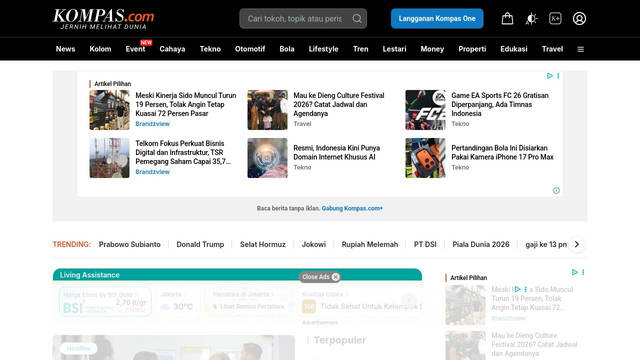640x360 pixels.
Task: Open iPhone 17 Pro Max kamera article
Action: (x=502, y=152)
